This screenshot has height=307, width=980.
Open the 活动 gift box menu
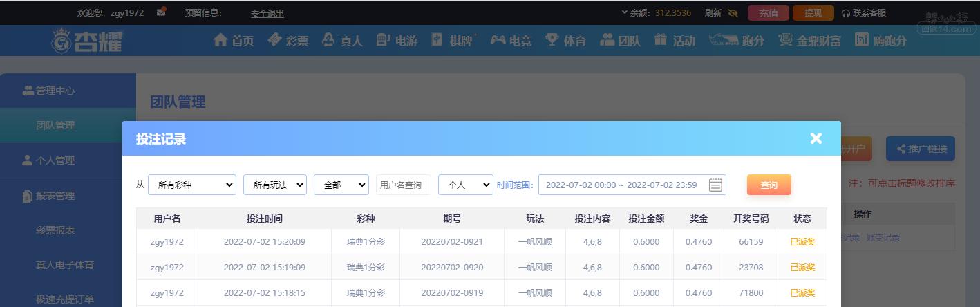tap(661, 40)
